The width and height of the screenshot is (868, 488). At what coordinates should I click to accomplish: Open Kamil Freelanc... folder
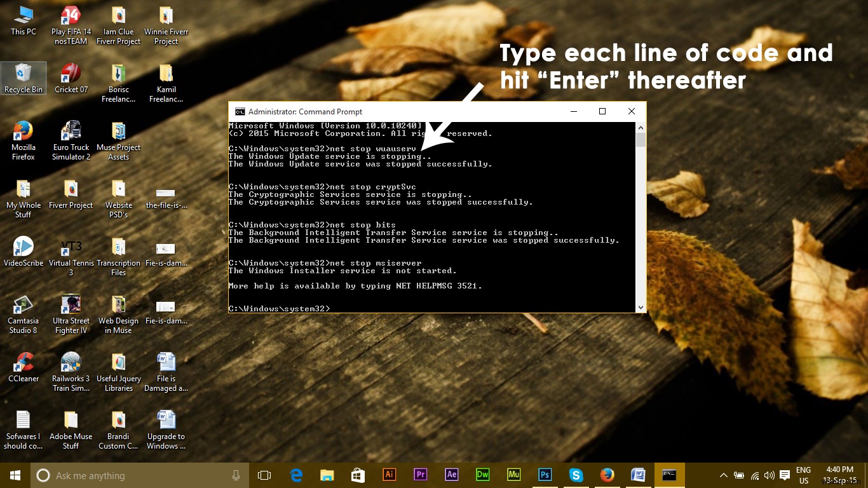(166, 83)
